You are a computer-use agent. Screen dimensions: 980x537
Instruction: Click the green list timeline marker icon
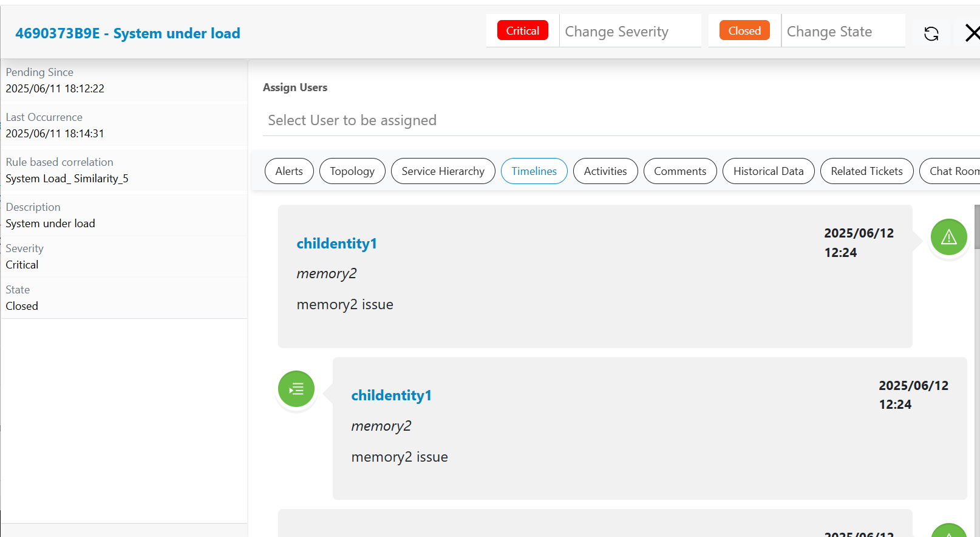coord(296,389)
